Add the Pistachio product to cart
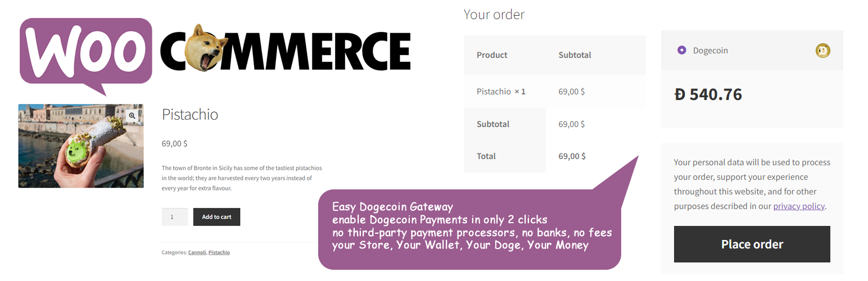The image size is (868, 281). 216,217
